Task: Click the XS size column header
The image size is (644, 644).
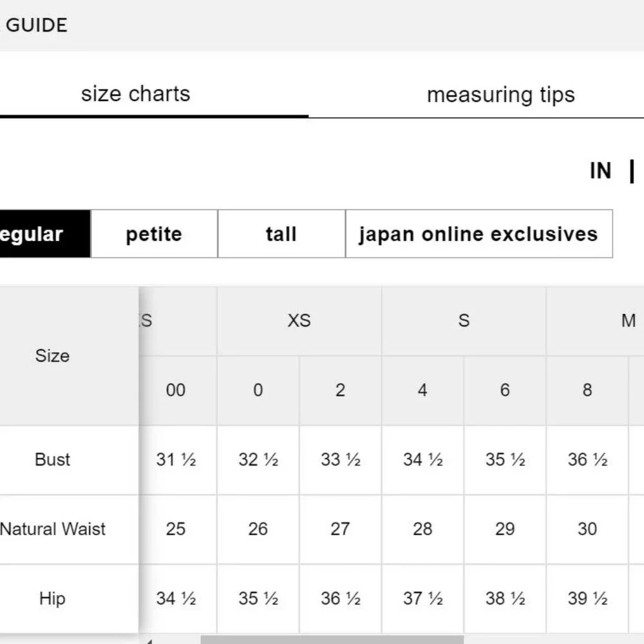Action: pos(299,321)
